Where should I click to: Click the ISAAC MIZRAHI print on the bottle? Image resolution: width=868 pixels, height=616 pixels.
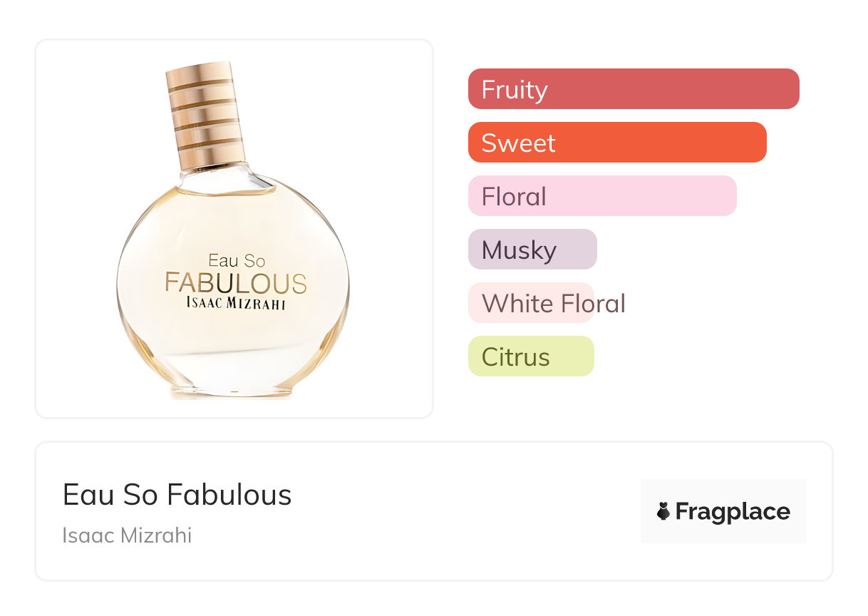[235, 302]
